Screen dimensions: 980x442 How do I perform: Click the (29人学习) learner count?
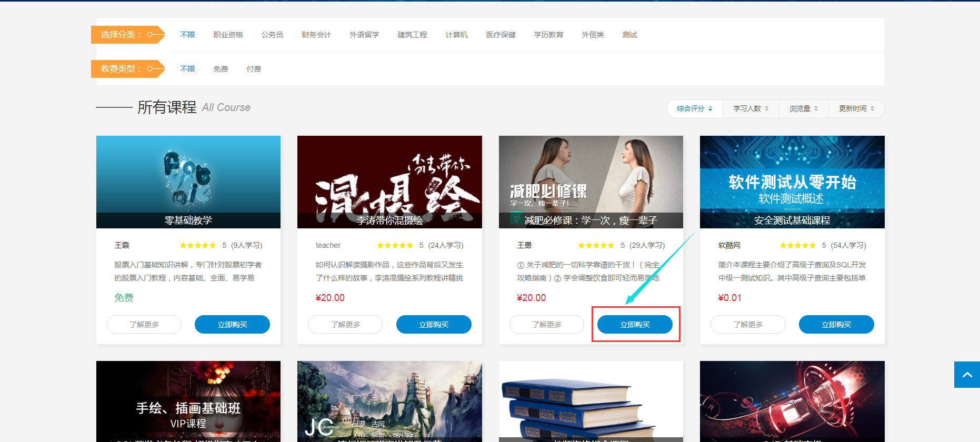pos(647,245)
